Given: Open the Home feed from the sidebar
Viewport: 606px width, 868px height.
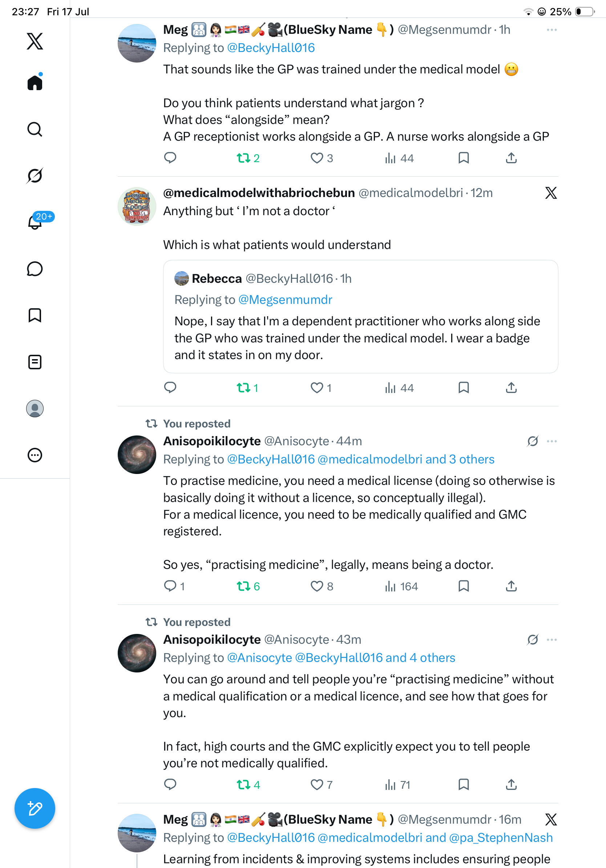Looking at the screenshot, I should tap(35, 83).
